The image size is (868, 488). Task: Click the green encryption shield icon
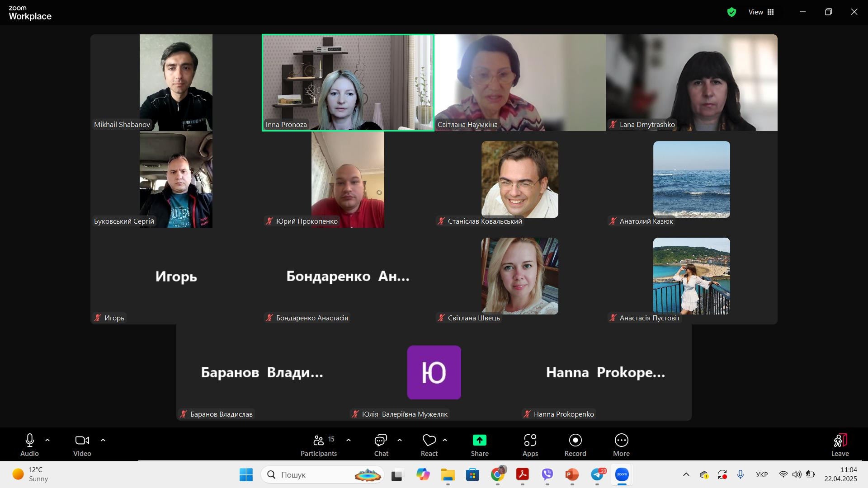click(731, 12)
